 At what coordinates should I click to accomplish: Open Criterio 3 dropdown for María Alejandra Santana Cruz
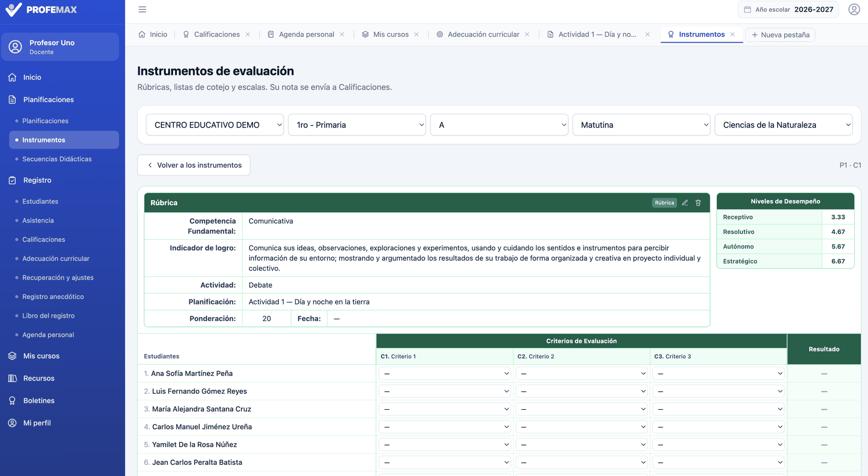718,409
